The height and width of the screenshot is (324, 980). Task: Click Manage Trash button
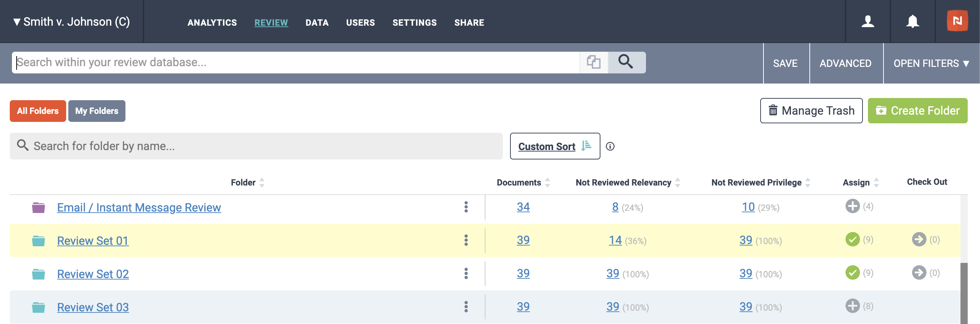[x=811, y=110]
